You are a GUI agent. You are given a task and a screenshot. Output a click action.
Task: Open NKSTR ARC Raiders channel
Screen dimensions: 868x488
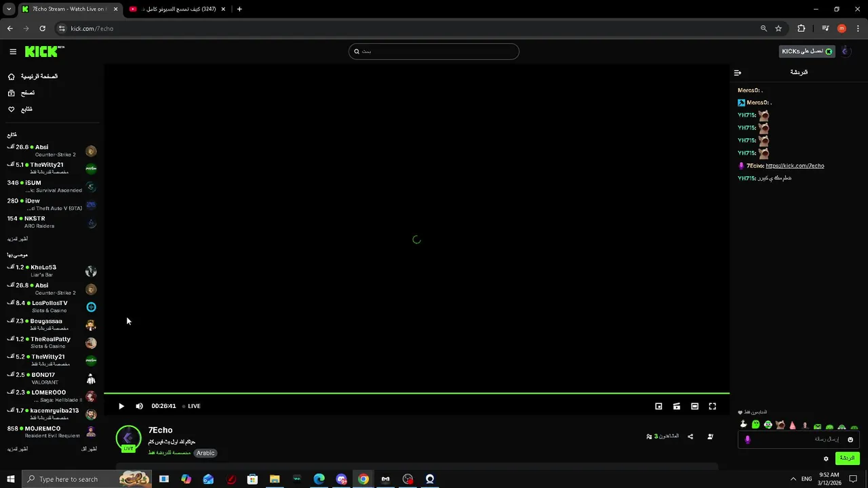point(52,222)
